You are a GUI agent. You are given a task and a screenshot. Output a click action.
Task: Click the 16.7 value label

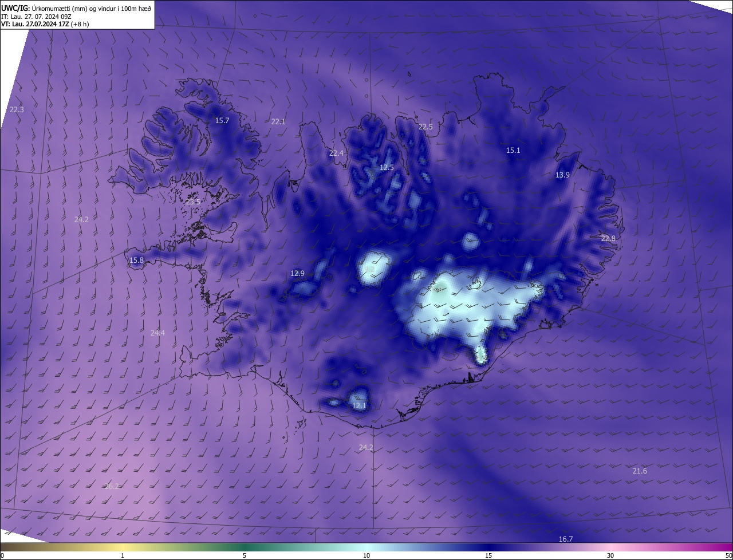[x=565, y=539]
